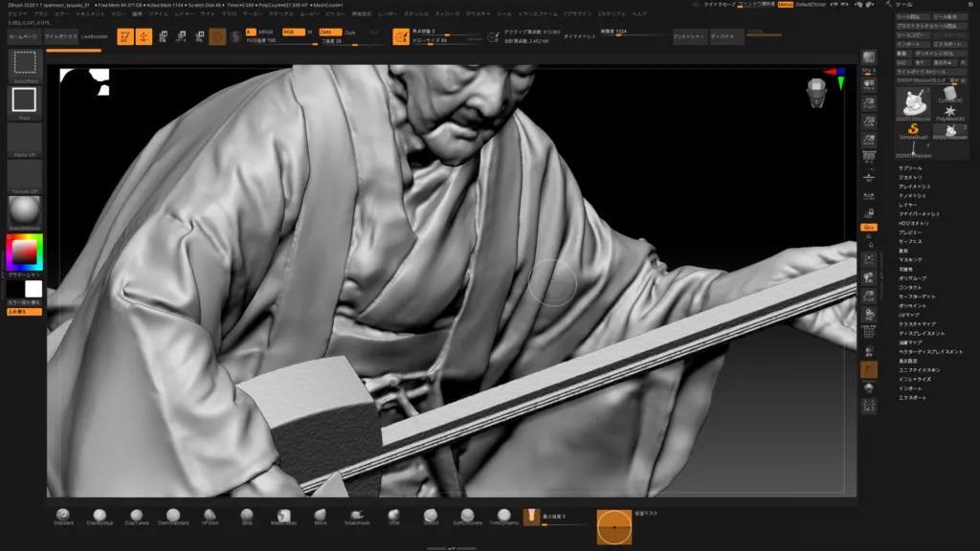Viewport: 980px width, 551px height.
Task: Select the black secondary color swatch
Action: coord(15,289)
